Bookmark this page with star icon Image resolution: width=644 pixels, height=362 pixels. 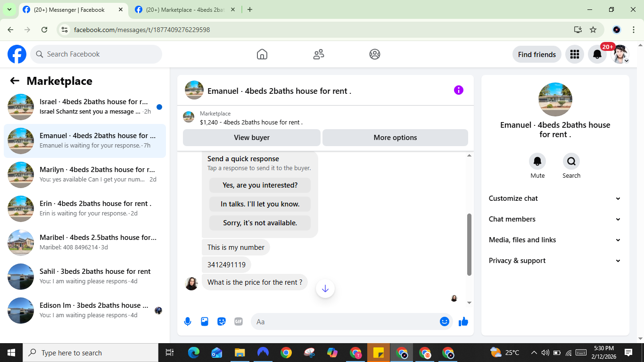point(593,30)
